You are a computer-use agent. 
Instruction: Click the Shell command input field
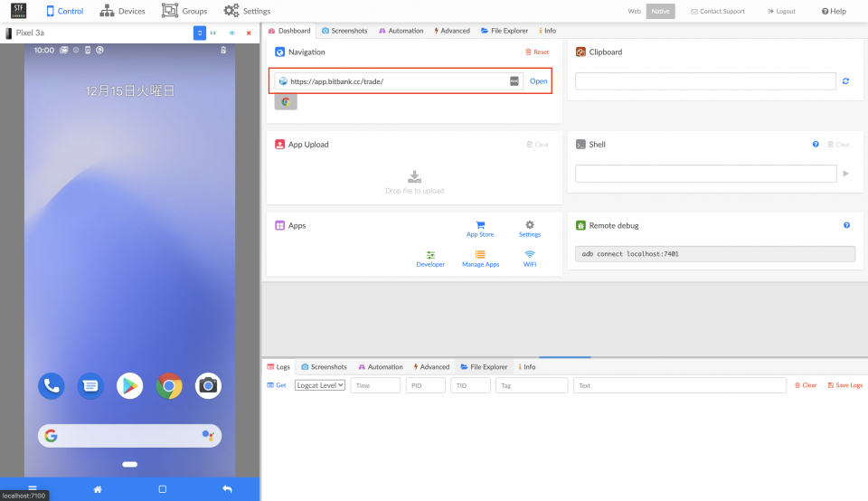pos(706,174)
